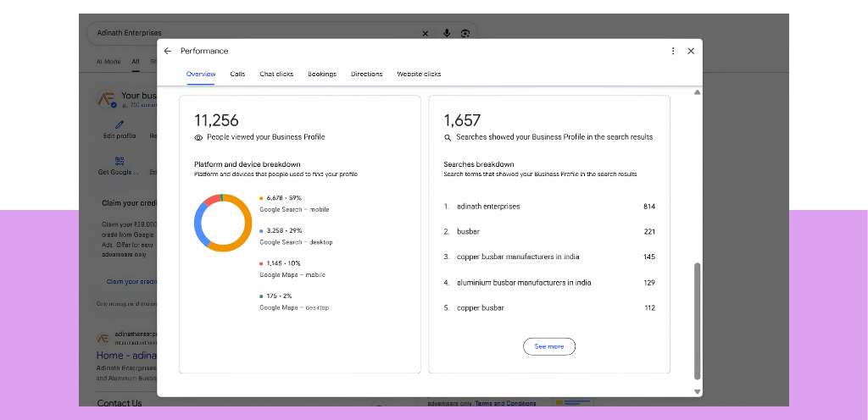
Task: Select the Overview tab
Action: click(201, 74)
